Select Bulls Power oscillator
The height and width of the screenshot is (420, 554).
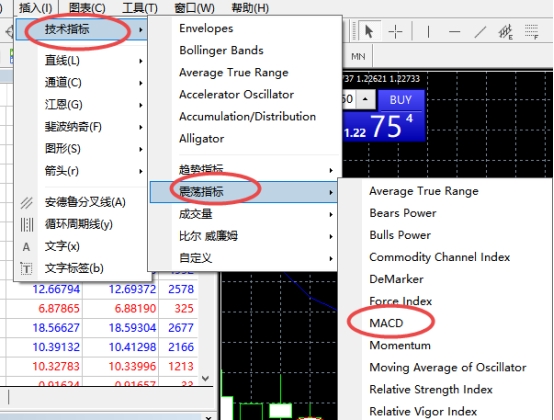pos(400,235)
